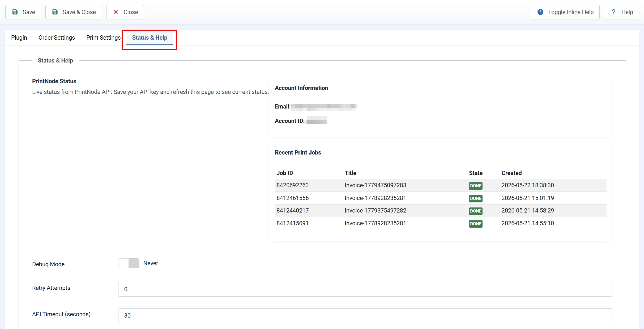Click job ID 8412461556
The image size is (644, 329).
coord(292,198)
